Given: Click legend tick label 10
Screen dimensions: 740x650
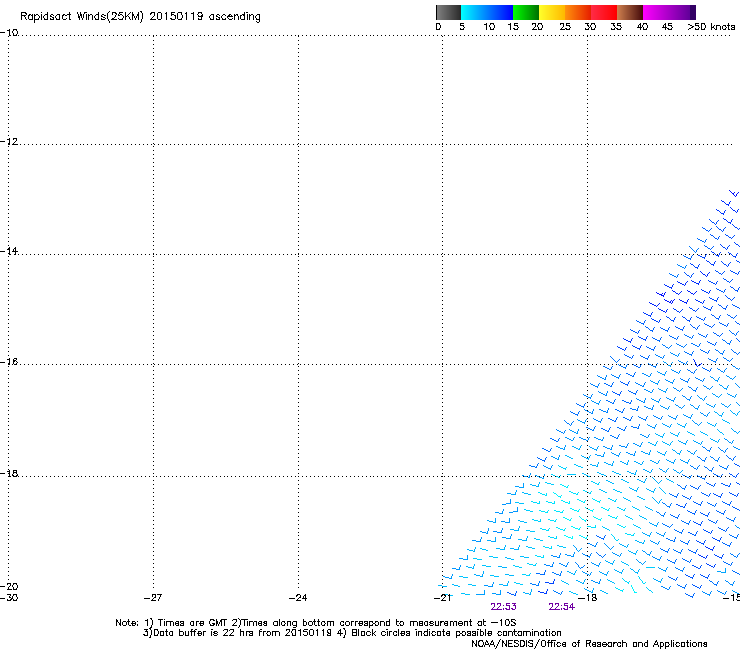Looking at the screenshot, I should click(x=489, y=26).
